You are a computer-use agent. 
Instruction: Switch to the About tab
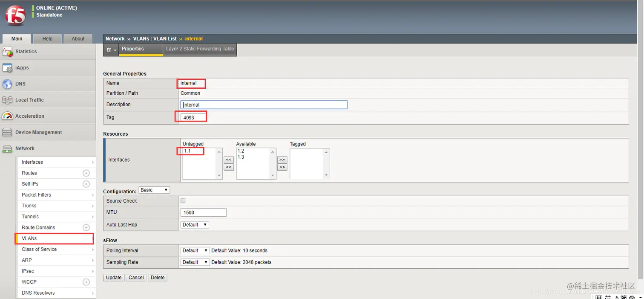(x=78, y=39)
